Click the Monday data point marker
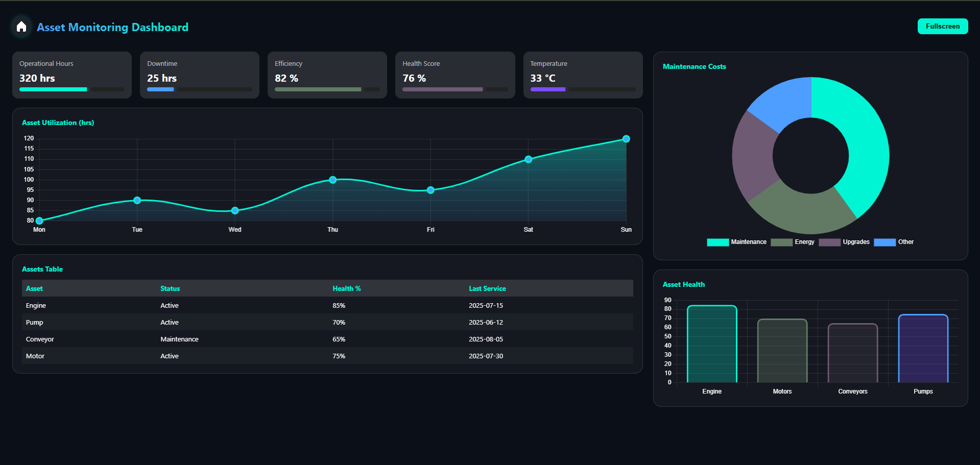 [x=39, y=221]
